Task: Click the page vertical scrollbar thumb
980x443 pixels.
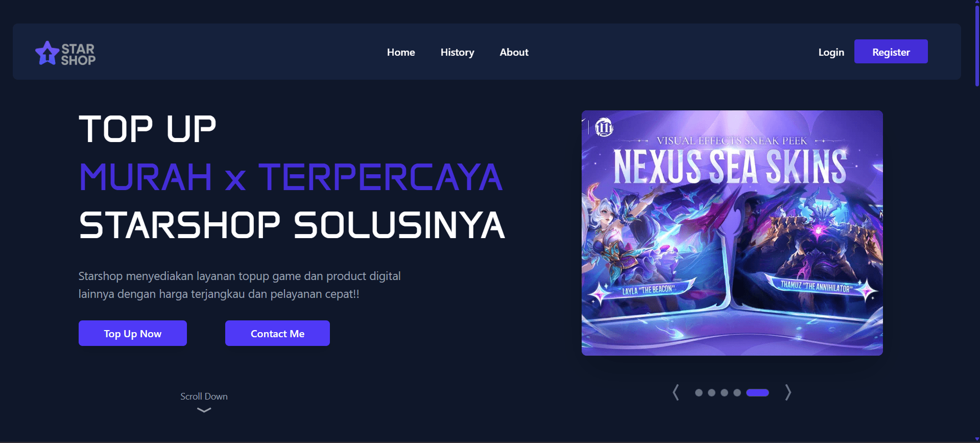Action: (977, 45)
